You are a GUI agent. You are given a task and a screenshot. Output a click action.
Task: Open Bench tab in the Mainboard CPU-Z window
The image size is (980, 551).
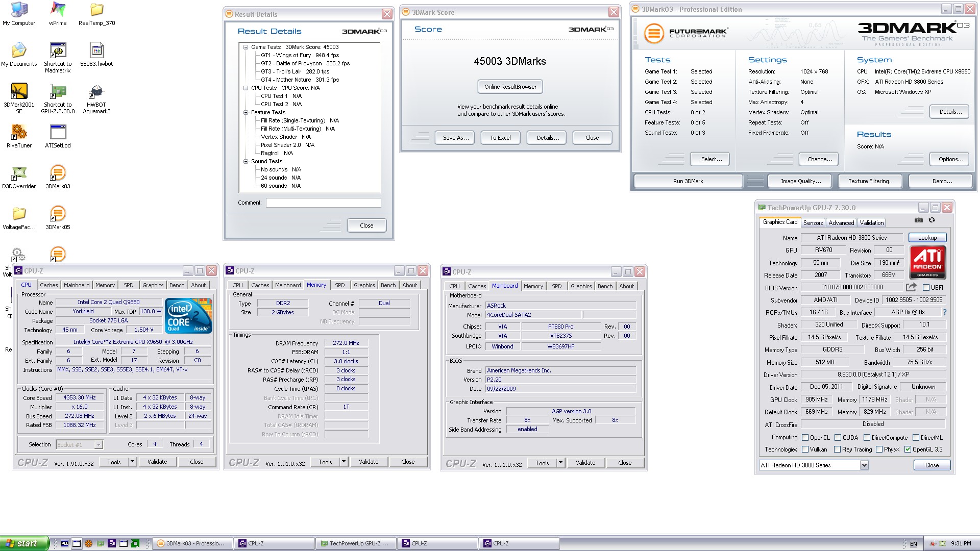[605, 286]
